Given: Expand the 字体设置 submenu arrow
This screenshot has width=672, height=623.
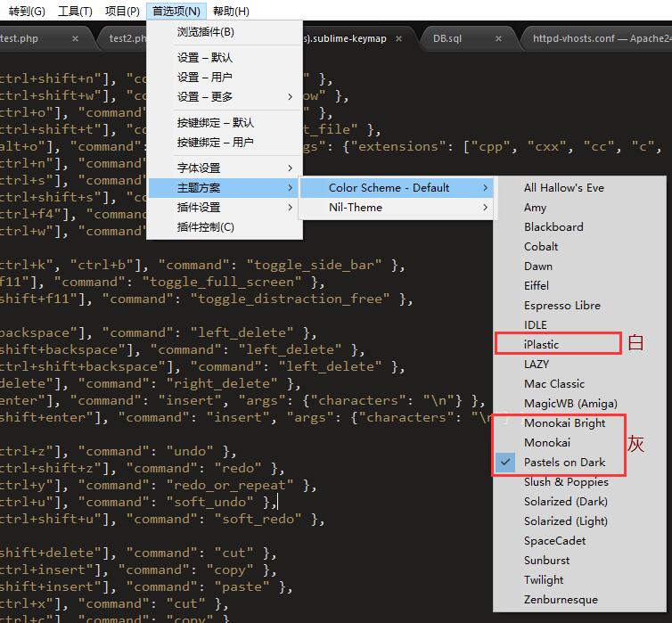Looking at the screenshot, I should (291, 168).
